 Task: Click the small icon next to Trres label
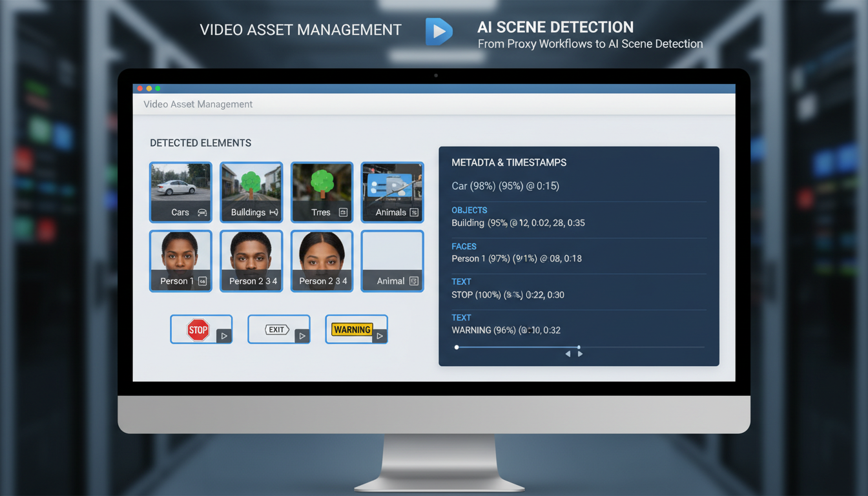click(342, 212)
